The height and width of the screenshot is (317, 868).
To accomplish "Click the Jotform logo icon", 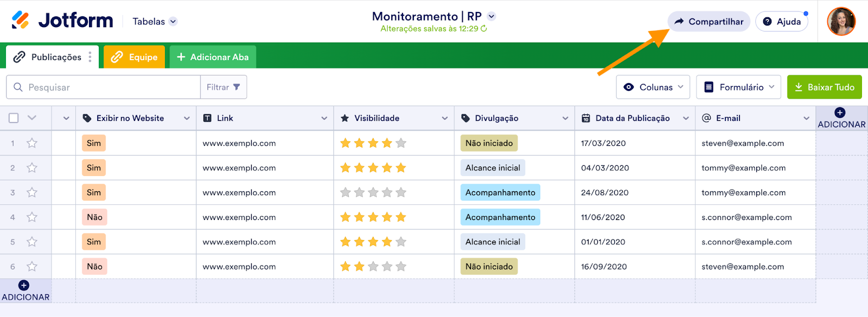I will (x=21, y=20).
